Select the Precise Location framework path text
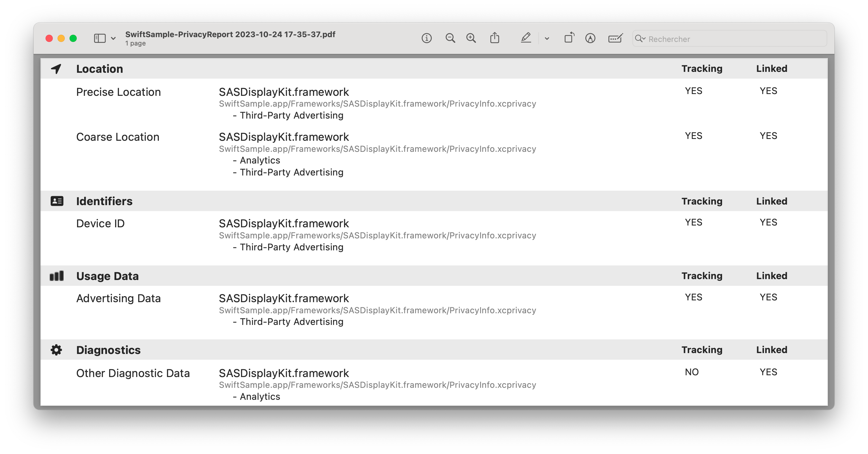Viewport: 868px width, 454px height. (377, 104)
